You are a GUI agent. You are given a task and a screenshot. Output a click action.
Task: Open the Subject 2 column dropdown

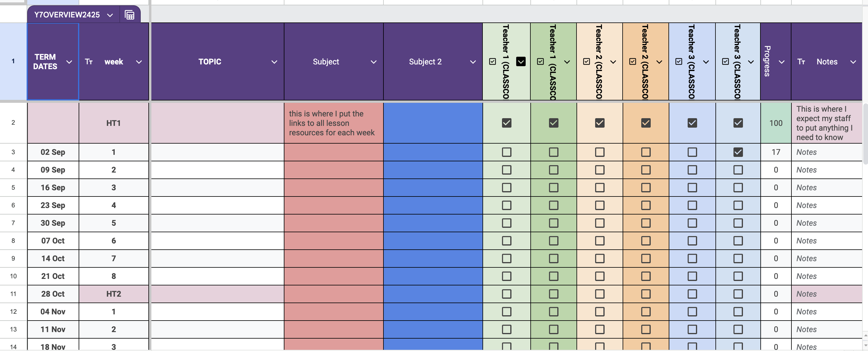point(472,62)
